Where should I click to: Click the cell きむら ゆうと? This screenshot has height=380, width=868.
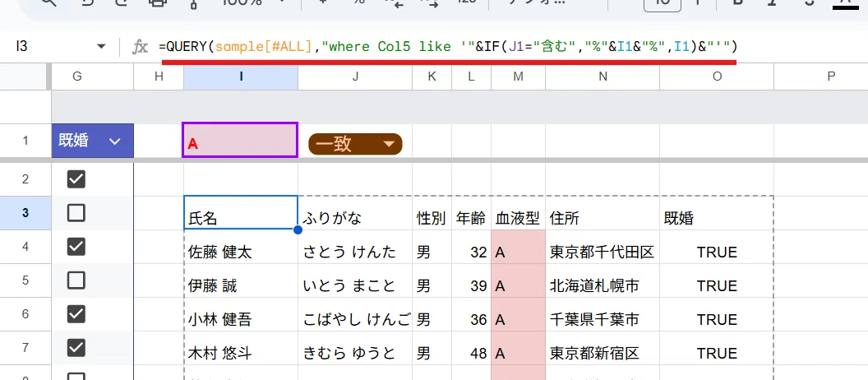[x=355, y=348]
